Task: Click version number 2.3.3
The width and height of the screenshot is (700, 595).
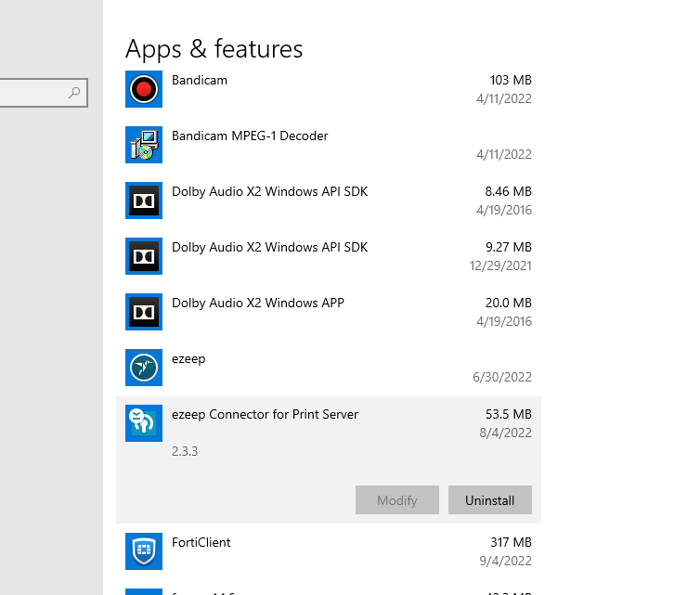Action: (x=185, y=451)
